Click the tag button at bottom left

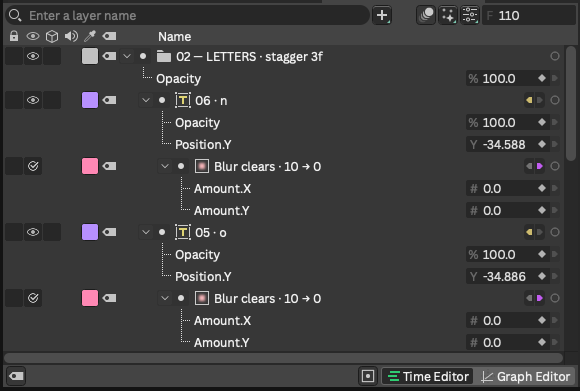(x=16, y=376)
